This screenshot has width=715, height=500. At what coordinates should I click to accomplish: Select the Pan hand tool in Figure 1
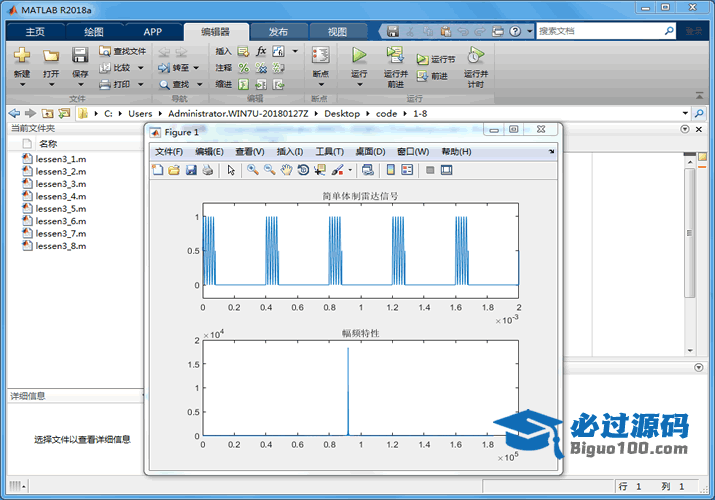coord(286,170)
